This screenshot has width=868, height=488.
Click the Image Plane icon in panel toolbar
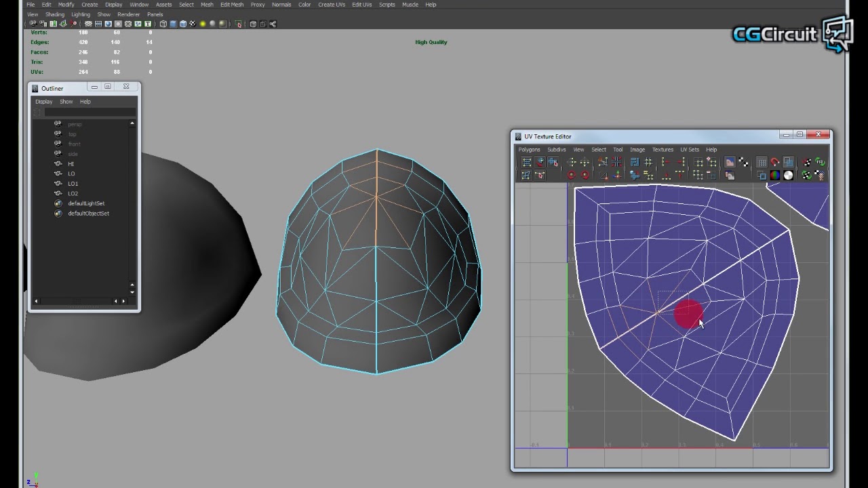63,24
